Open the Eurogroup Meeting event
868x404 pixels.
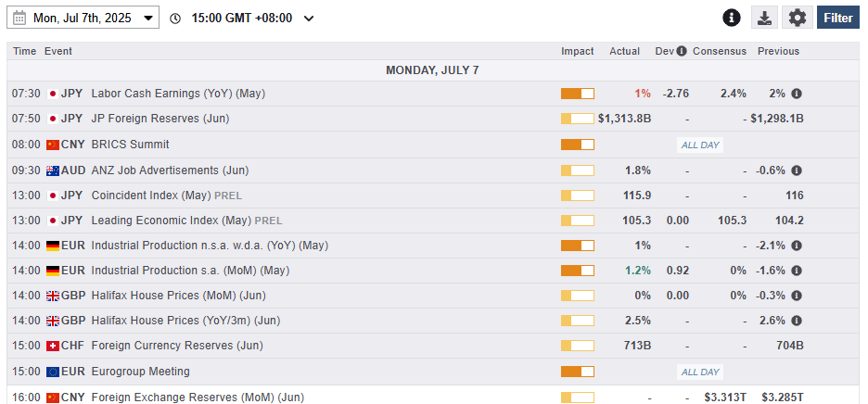pos(140,372)
